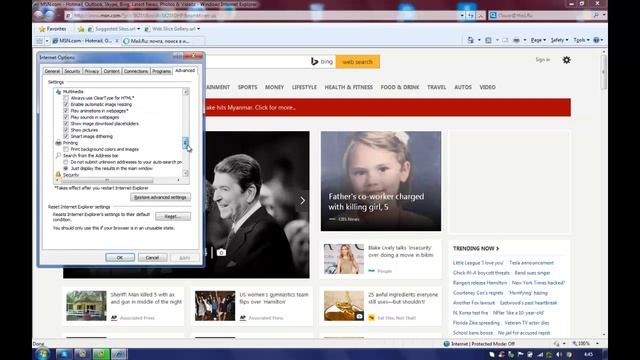Click the Home toolbar icon
The width and height of the screenshot is (640, 360).
coord(471,40)
